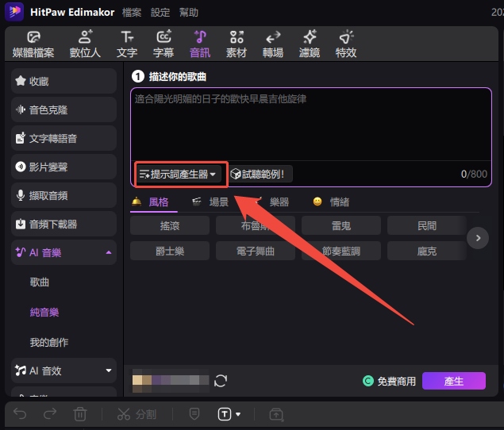Click the song description text box

(311, 125)
